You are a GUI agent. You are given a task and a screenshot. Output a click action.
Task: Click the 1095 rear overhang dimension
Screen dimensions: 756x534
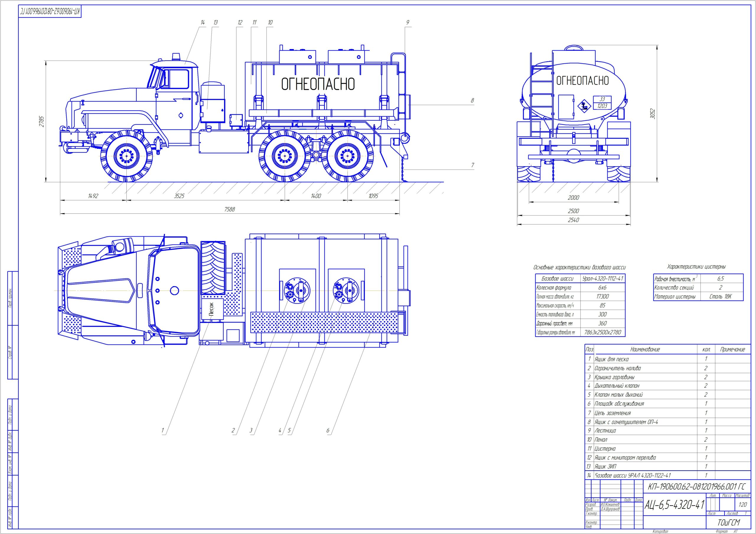point(373,196)
